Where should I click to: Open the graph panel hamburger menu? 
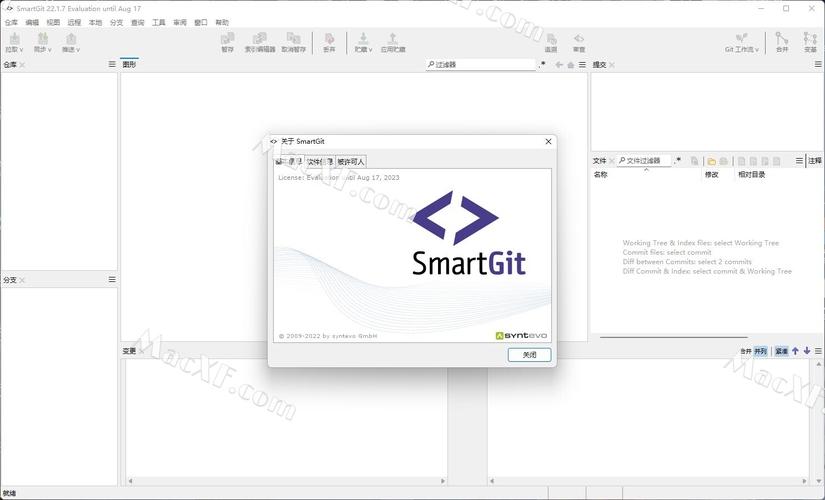tap(582, 65)
